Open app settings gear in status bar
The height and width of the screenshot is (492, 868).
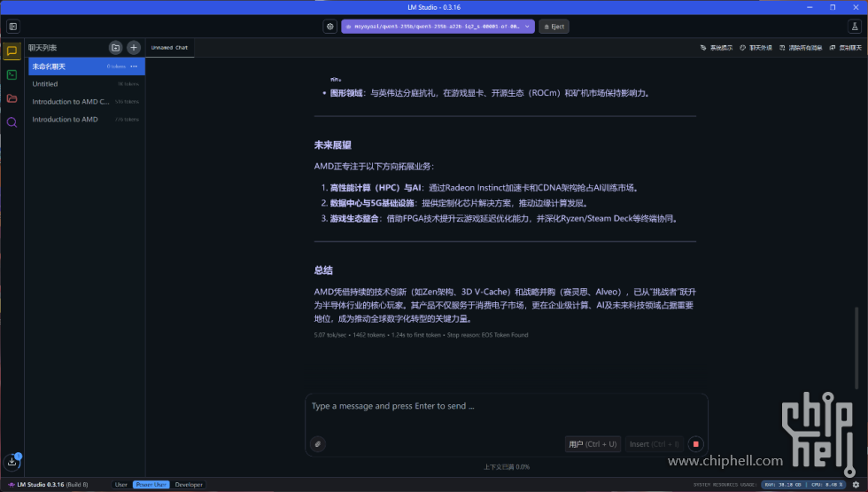click(x=856, y=485)
